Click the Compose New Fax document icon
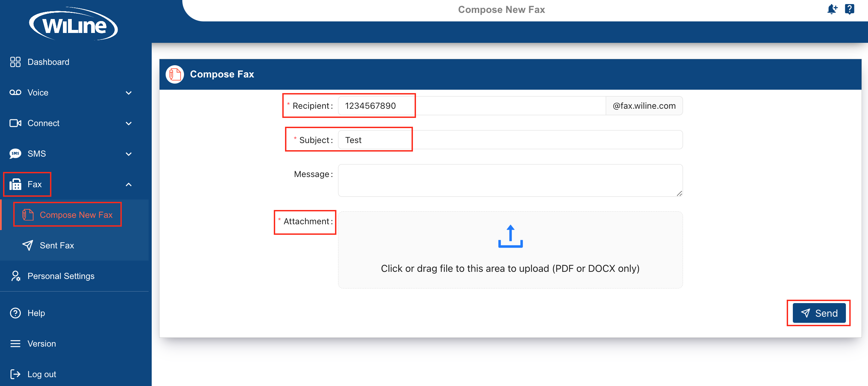The width and height of the screenshot is (868, 386). point(28,215)
